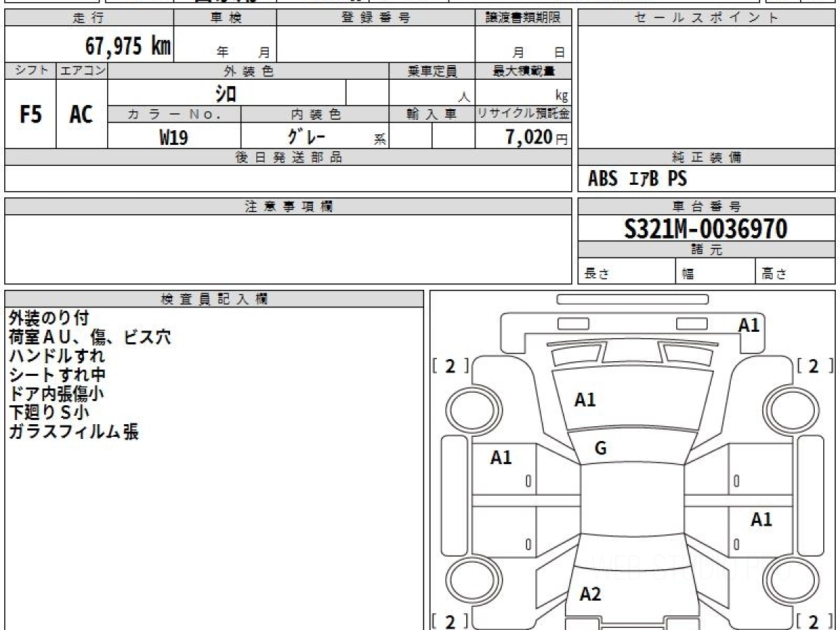
Task: Select the note 外装のり付
Action: (49, 318)
